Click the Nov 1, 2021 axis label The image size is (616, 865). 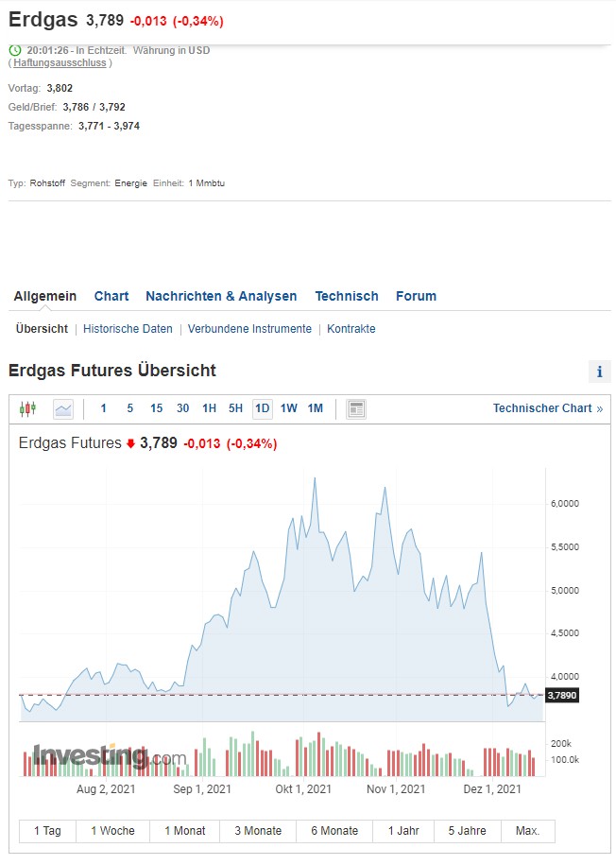pyautogui.click(x=396, y=788)
